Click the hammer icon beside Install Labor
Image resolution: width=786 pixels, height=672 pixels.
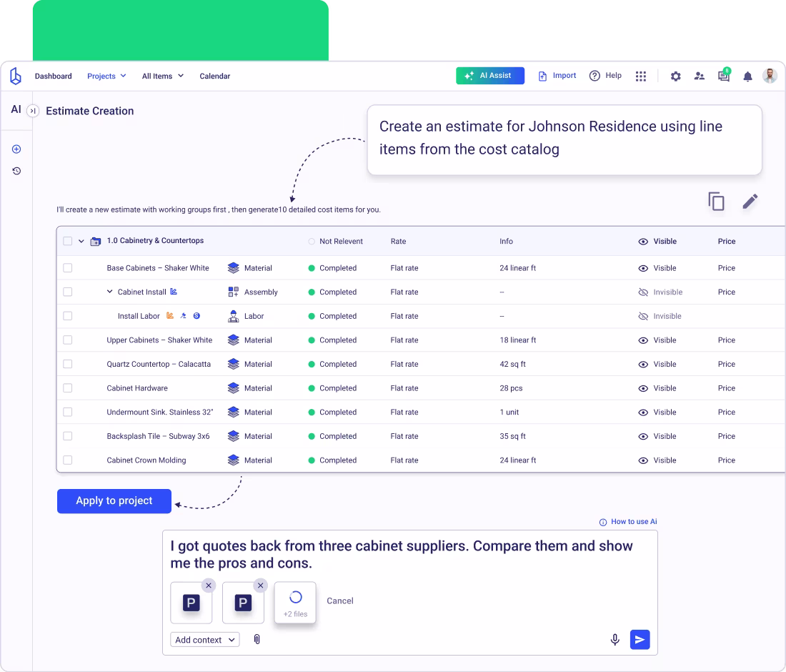[x=183, y=315]
